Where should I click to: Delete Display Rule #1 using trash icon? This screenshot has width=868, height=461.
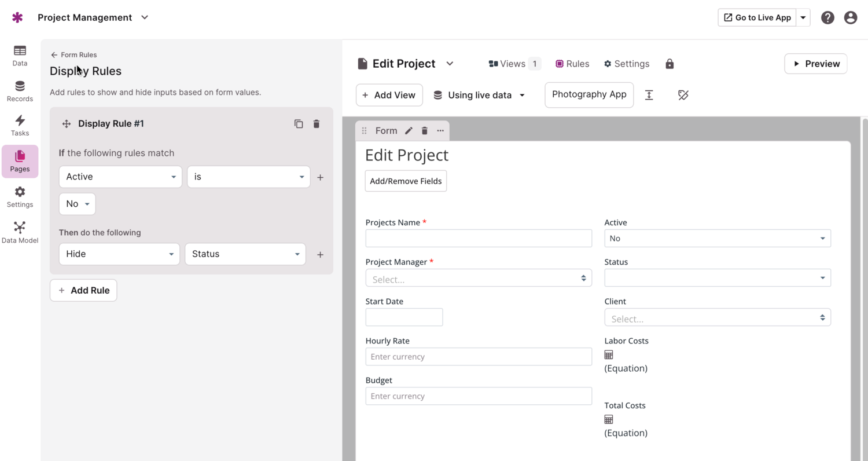[317, 124]
